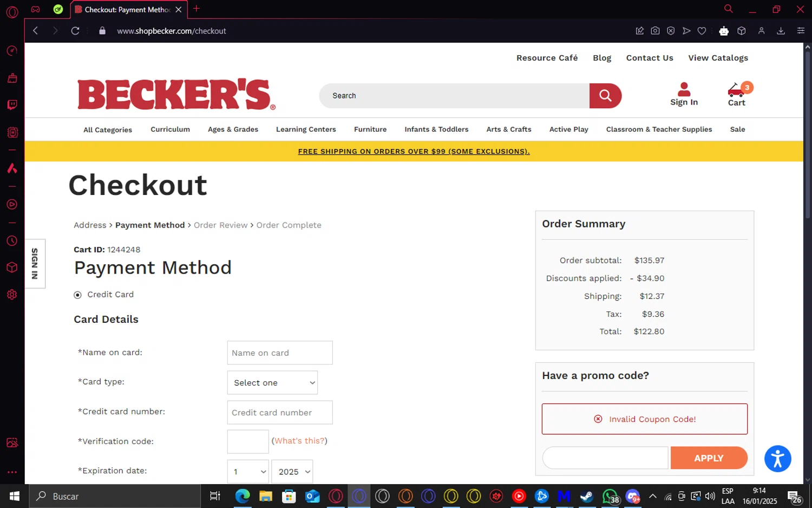Viewport: 812px width, 508px height.
Task: Click the Name on card field
Action: (280, 353)
